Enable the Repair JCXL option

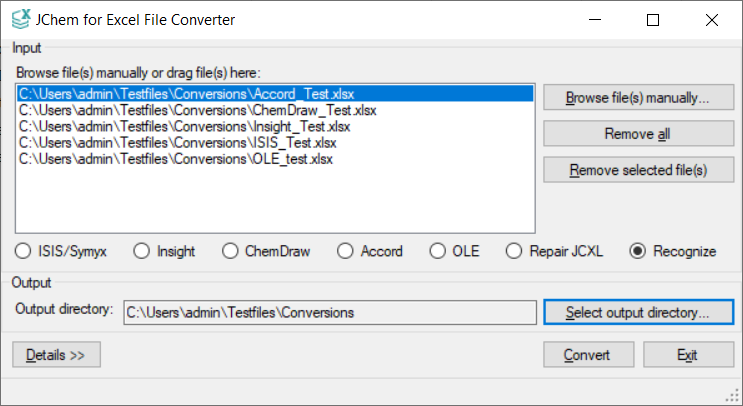pyautogui.click(x=514, y=251)
